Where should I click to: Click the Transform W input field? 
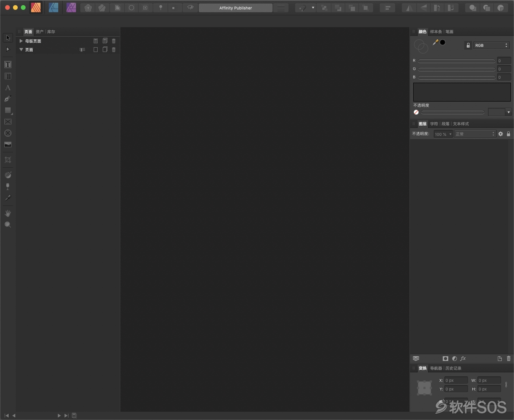pos(489,380)
